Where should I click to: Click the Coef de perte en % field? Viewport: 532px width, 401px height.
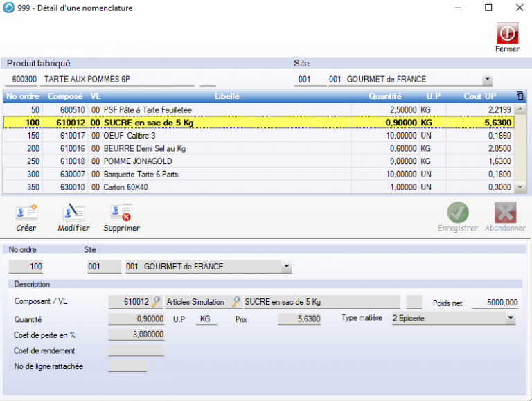(x=137, y=335)
